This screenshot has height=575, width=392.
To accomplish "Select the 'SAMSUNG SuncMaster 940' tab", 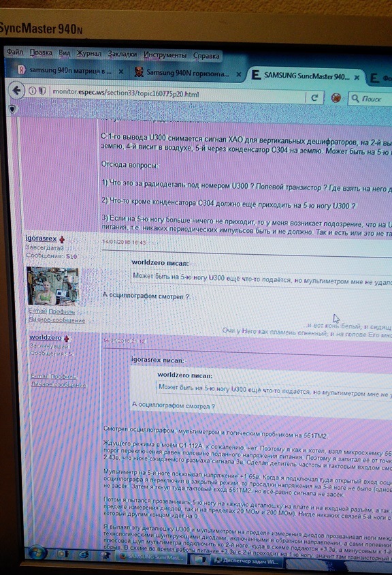I will coord(306,76).
